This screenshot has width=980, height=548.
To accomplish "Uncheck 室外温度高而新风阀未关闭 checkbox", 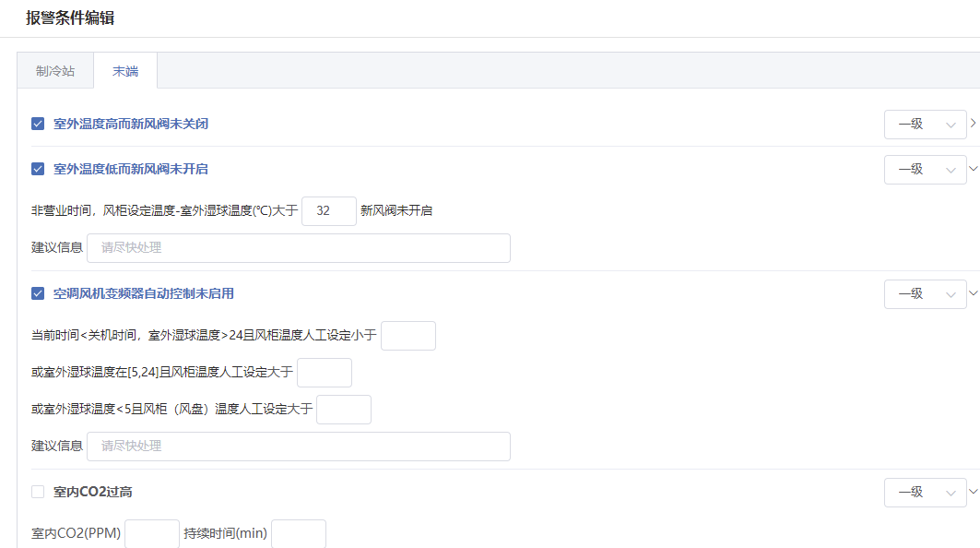I will pos(38,124).
